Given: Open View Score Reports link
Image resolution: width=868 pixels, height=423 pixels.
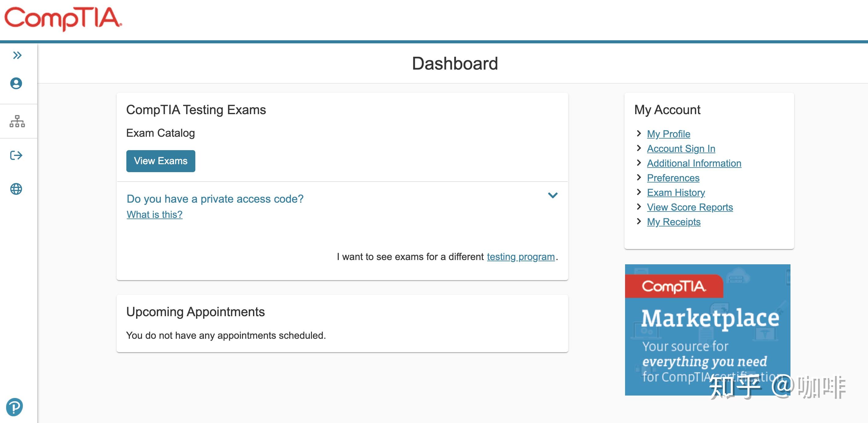Looking at the screenshot, I should coord(690,207).
